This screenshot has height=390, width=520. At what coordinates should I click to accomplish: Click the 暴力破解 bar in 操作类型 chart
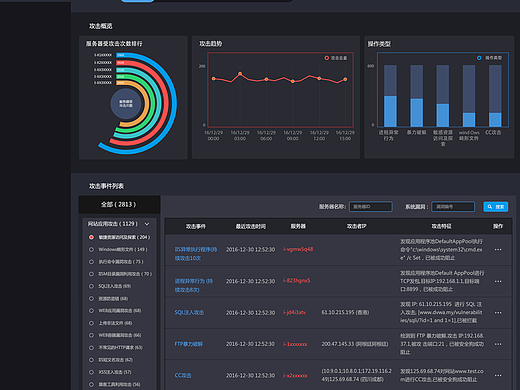[x=416, y=112]
